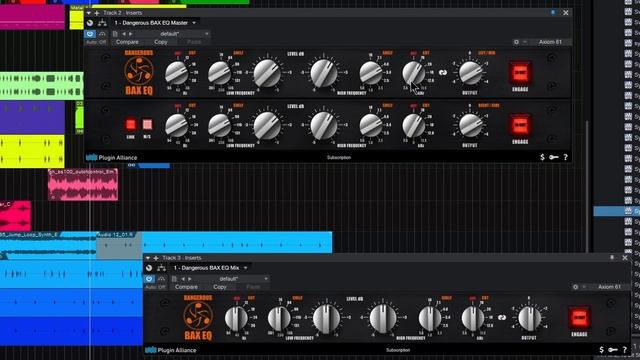Screen dimensions: 640x360
Task: Select the next preset arrow in the Mix window
Action: tap(190, 279)
